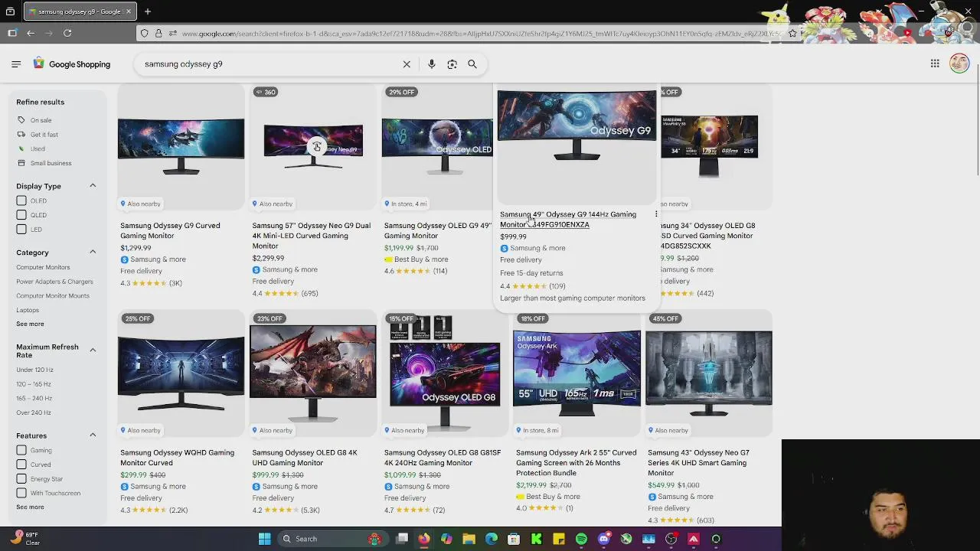Select refresh rate 165 – 240 Hz
Viewport: 980px width, 551px height.
34,398
